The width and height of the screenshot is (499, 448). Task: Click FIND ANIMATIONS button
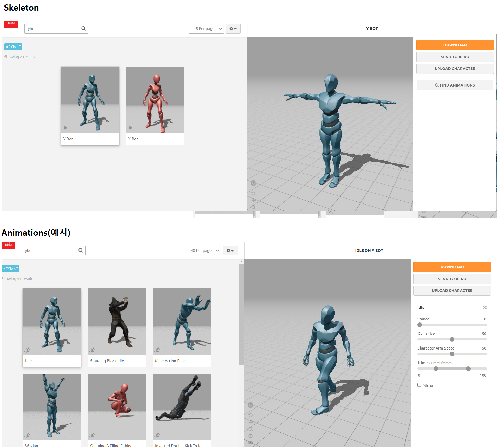(455, 85)
